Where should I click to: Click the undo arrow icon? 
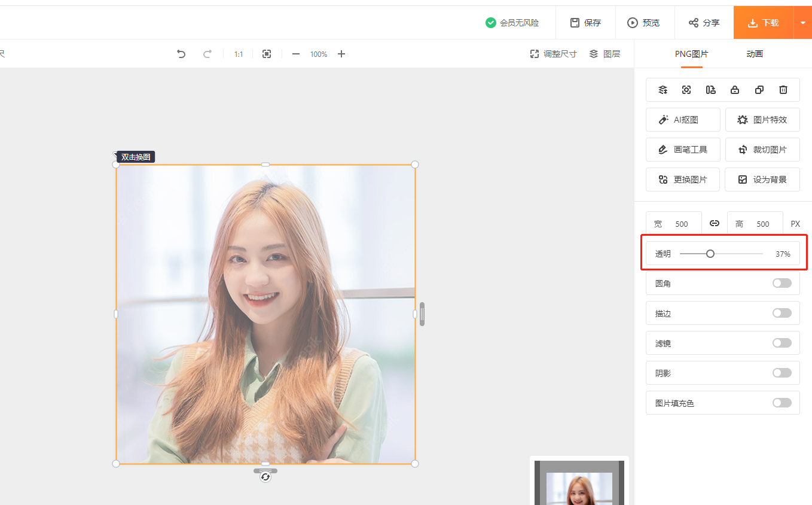point(181,54)
